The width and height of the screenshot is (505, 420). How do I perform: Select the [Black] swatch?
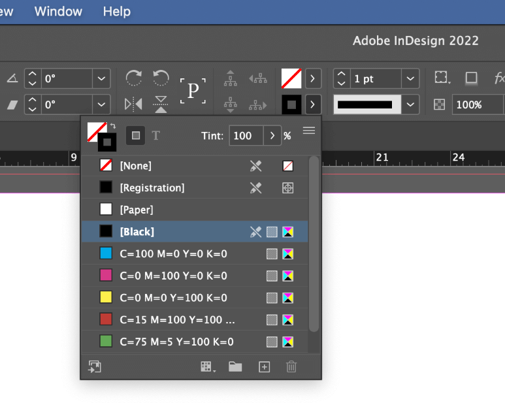(x=195, y=232)
